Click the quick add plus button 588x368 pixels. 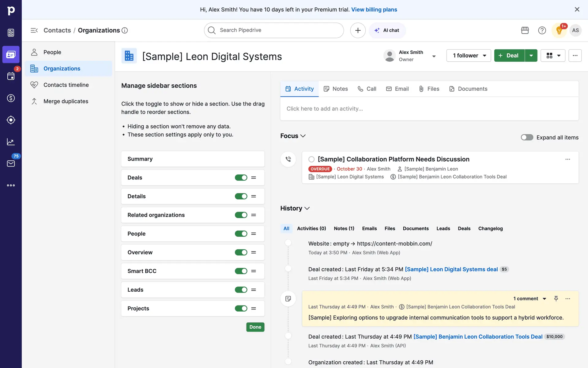[x=358, y=30]
